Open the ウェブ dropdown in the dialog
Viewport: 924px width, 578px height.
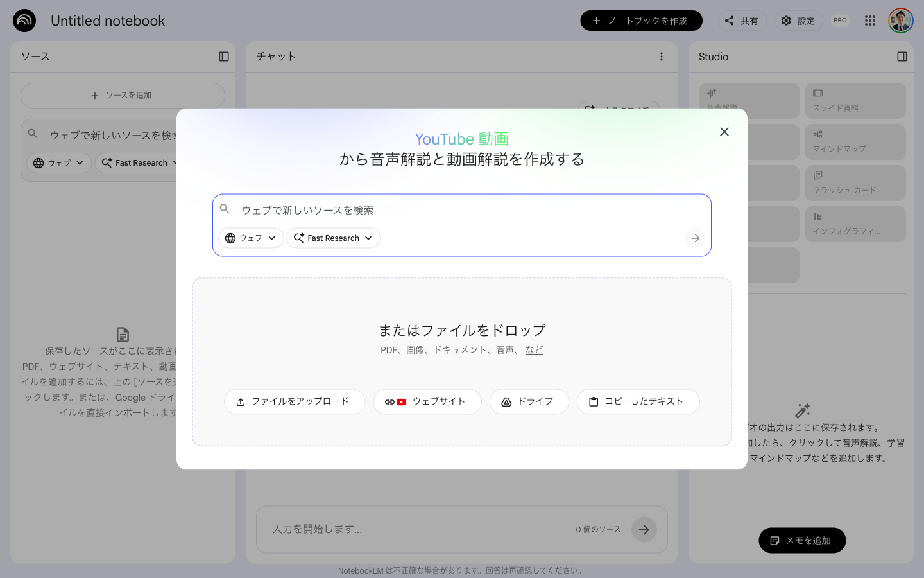point(251,238)
